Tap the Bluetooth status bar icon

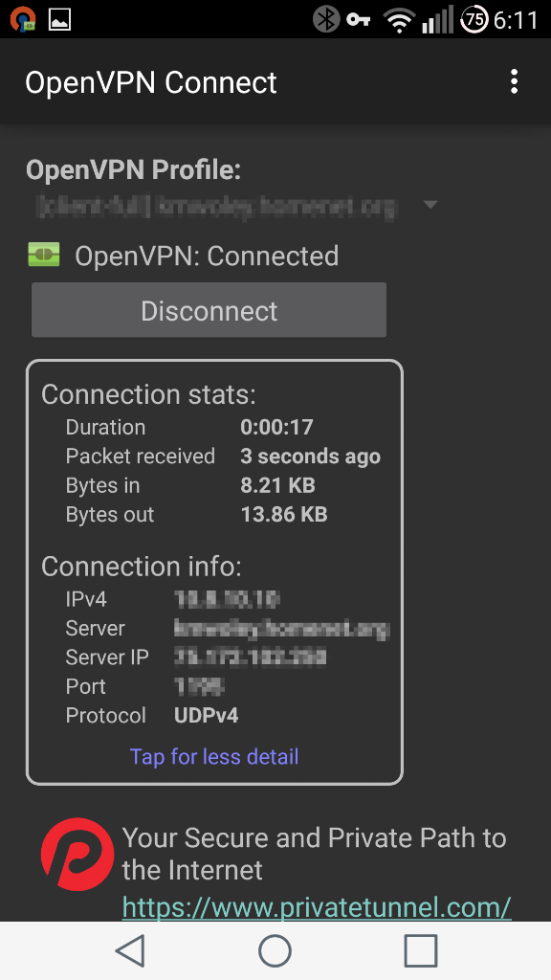[325, 19]
